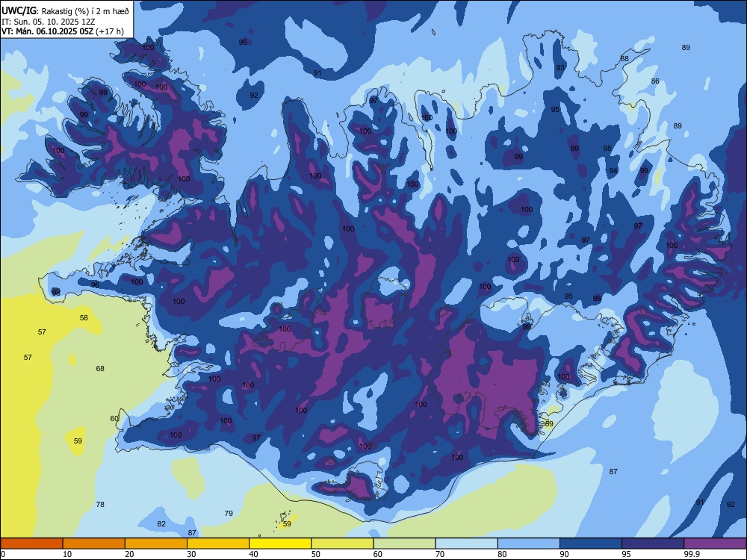Click the dark orange 0–10 legend swatch

coord(32,544)
